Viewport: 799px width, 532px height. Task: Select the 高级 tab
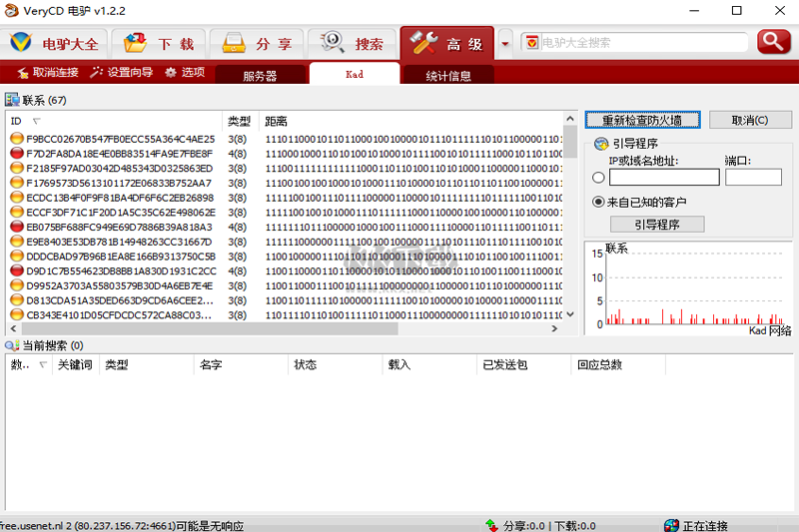[446, 44]
